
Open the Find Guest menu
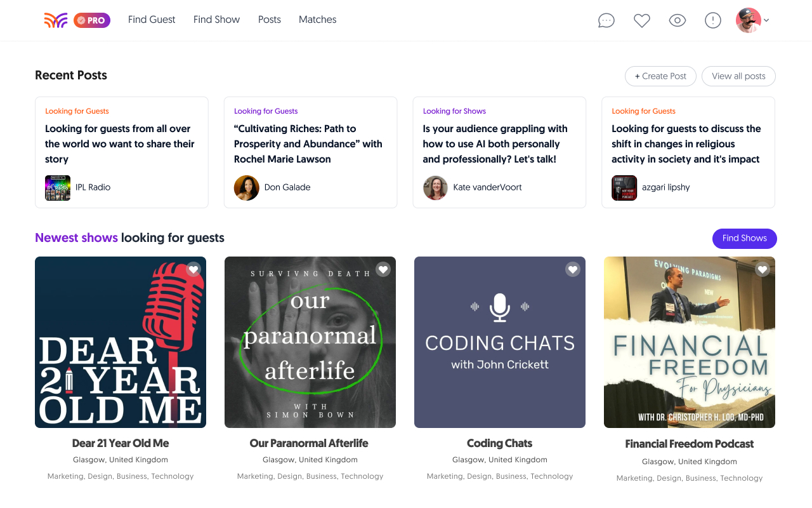152,20
